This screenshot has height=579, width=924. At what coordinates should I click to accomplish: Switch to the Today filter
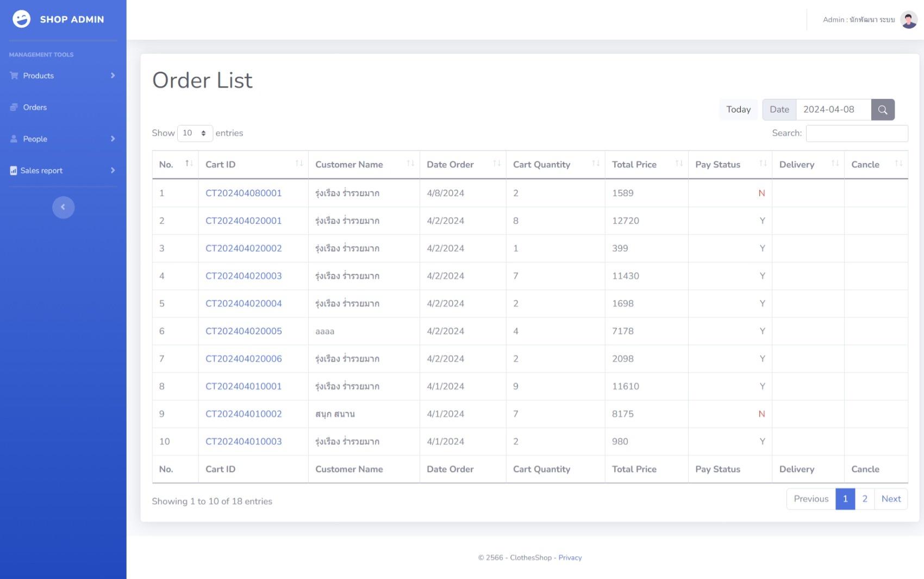click(738, 109)
